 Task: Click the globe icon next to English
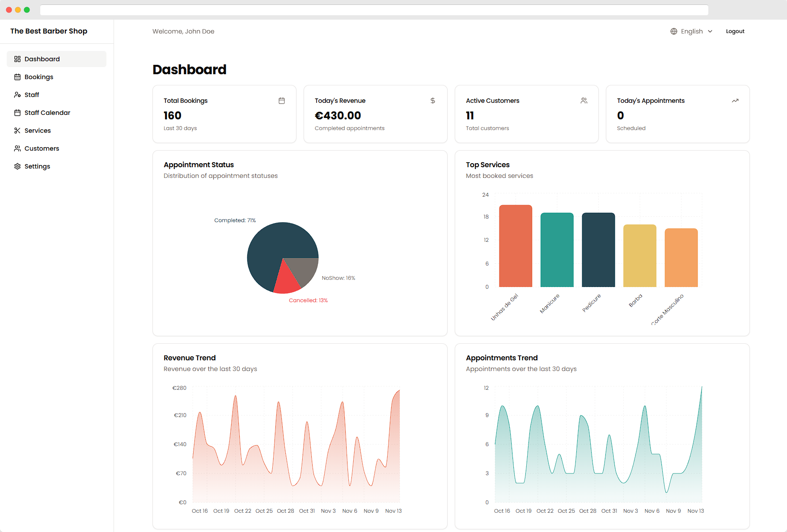[673, 31]
